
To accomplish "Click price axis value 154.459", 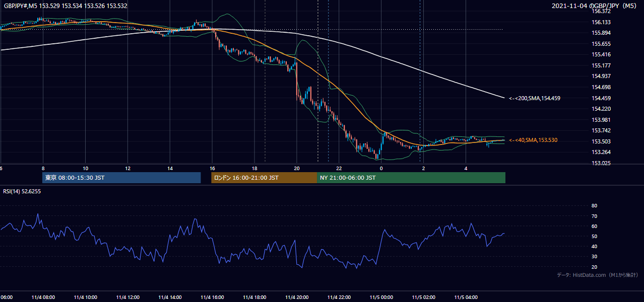I will tap(601, 98).
